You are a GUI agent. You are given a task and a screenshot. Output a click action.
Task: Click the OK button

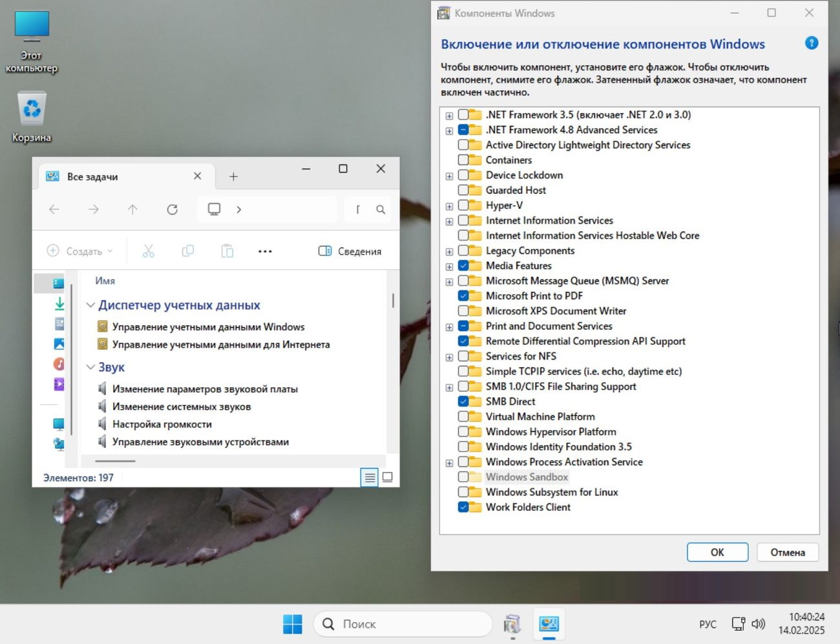[x=717, y=552]
